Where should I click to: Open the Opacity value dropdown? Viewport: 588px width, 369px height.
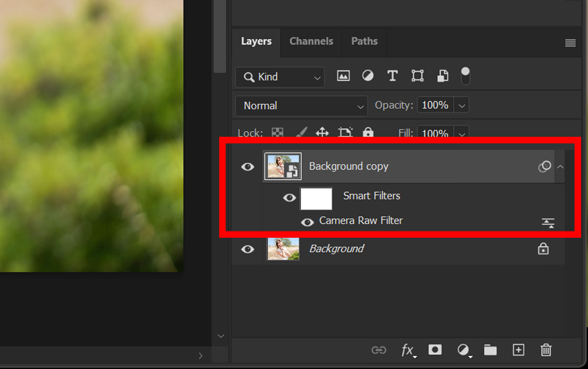(x=462, y=105)
